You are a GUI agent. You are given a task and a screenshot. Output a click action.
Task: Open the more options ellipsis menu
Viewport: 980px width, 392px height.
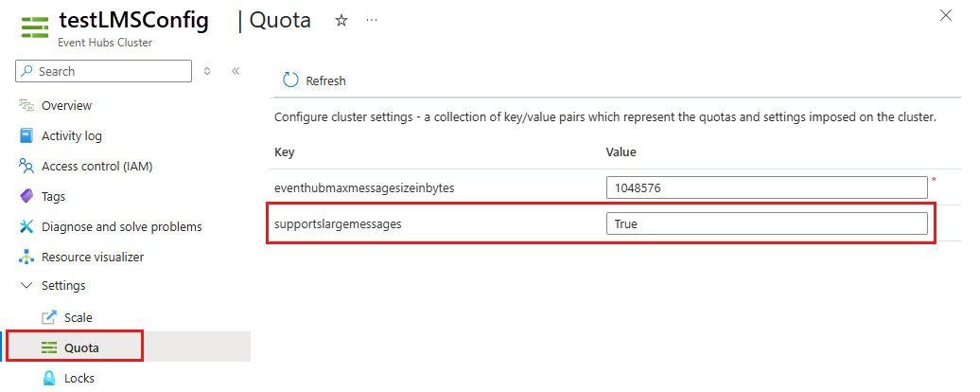coord(371,20)
